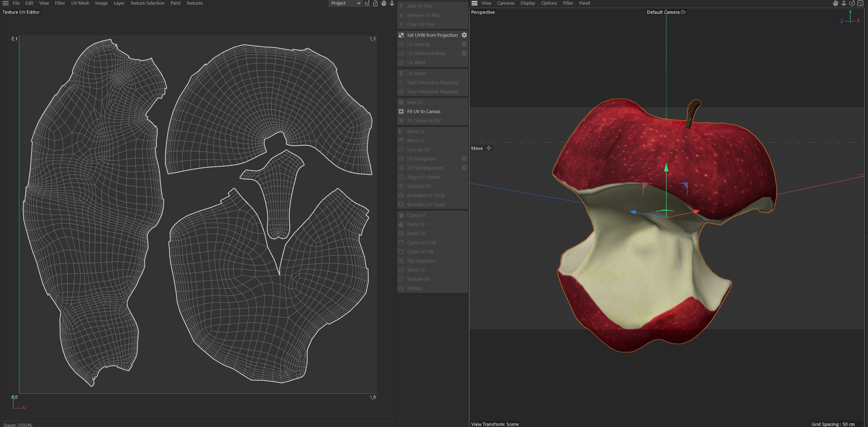Open the UV Mesh menu
Viewport: 868px width, 427px height.
click(x=80, y=3)
